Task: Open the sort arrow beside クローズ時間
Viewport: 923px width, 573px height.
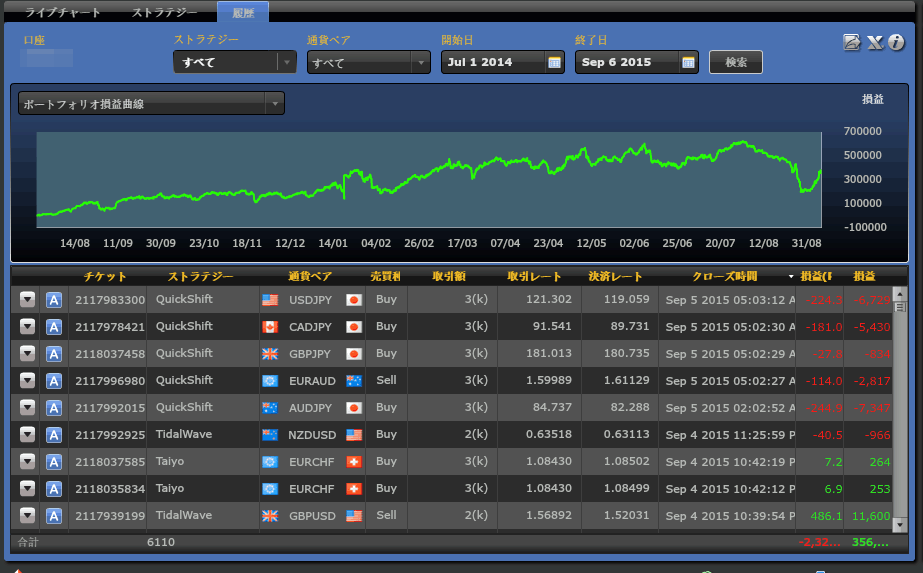Action: (791, 277)
